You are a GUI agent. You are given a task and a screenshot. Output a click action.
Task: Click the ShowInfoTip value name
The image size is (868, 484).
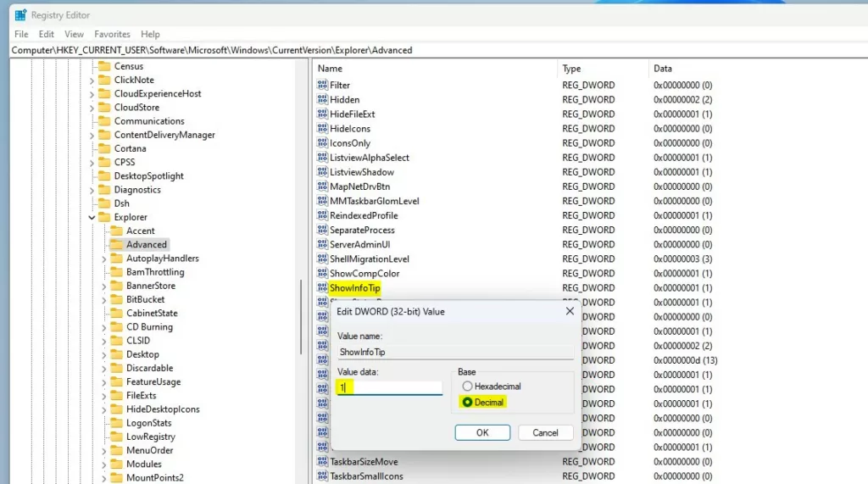tap(355, 288)
